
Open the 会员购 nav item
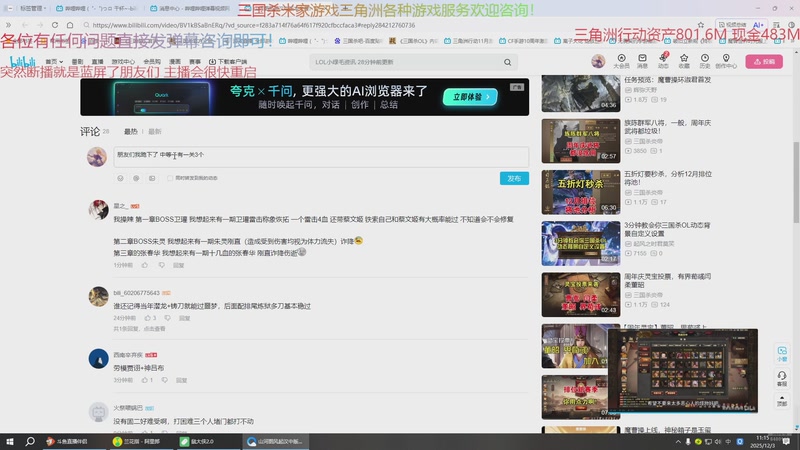coord(152,62)
